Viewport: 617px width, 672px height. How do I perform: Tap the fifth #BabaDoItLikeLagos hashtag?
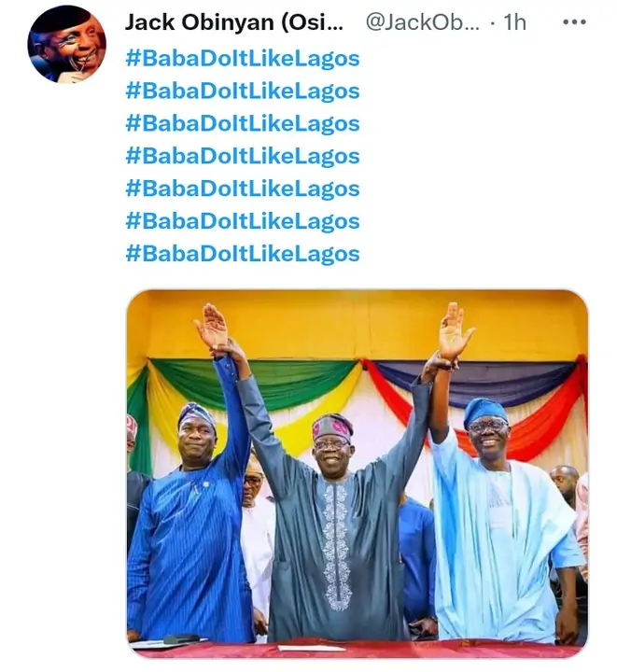tap(242, 189)
